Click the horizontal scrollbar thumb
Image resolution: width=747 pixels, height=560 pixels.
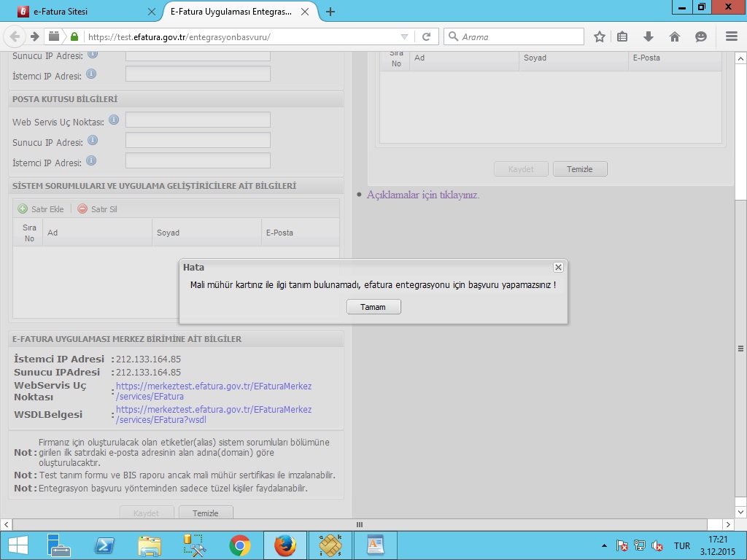click(359, 524)
